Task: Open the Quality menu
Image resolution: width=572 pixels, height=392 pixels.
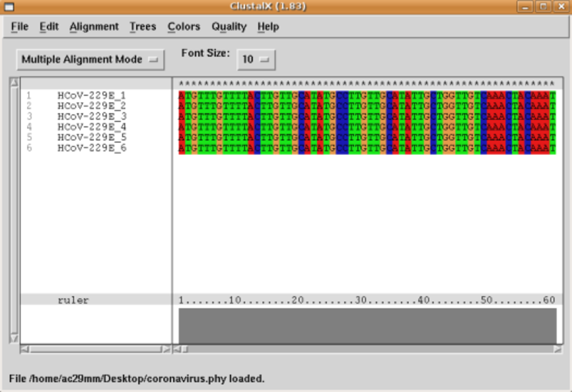Action: pos(229,27)
